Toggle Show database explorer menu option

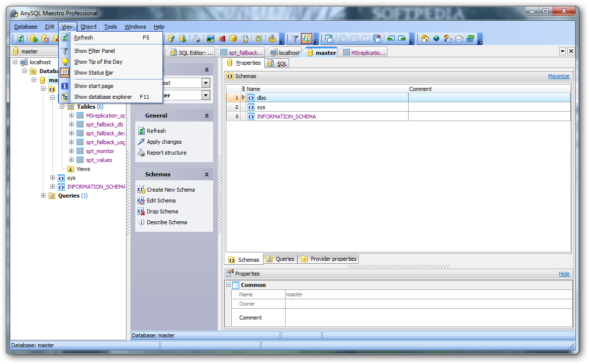111,97
